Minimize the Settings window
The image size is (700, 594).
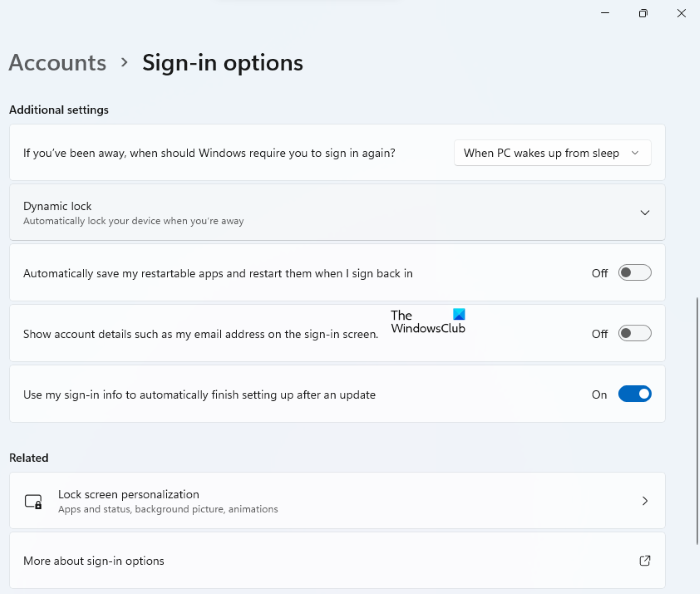(x=604, y=13)
